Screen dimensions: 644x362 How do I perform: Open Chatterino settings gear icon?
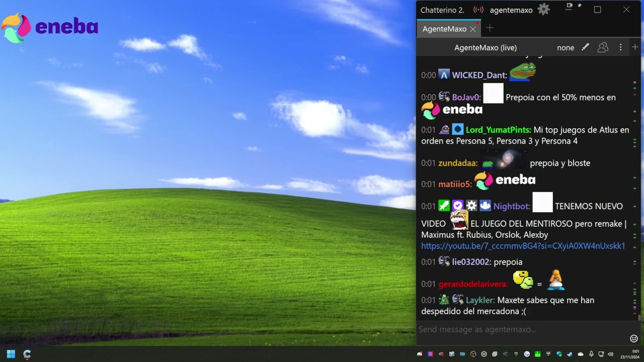543,10
